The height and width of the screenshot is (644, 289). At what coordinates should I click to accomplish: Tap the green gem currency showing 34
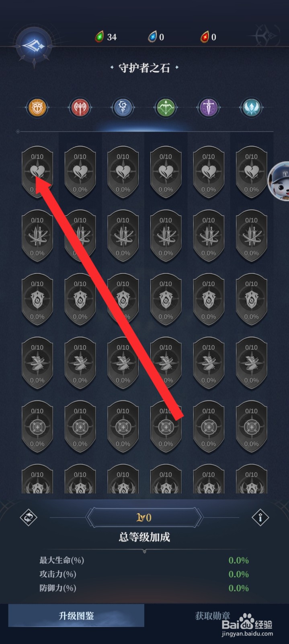(106, 37)
